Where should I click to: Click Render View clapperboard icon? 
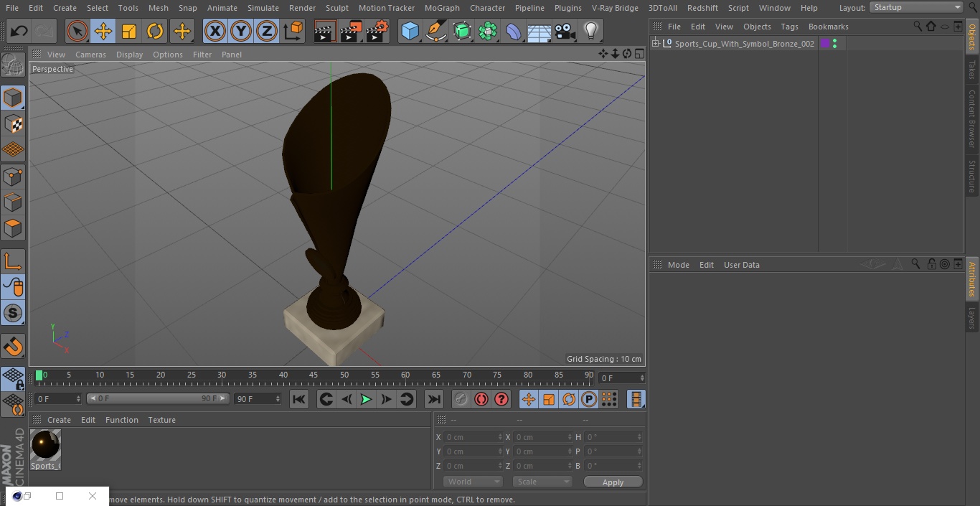325,31
